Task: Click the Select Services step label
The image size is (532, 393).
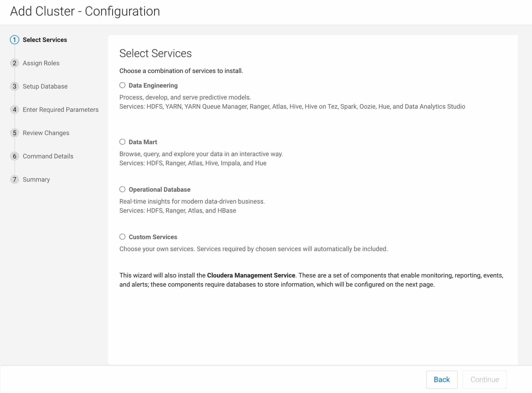Action: [45, 40]
